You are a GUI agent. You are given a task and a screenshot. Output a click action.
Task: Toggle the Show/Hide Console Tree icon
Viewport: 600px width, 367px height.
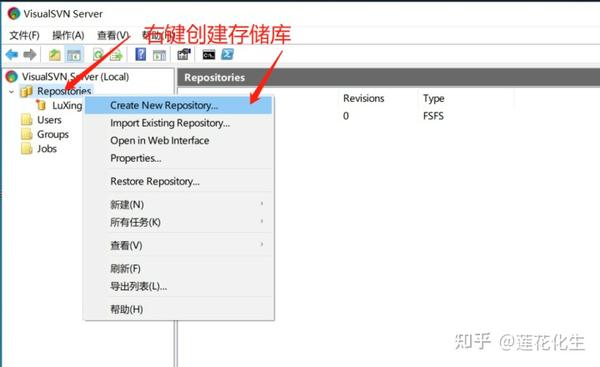(x=74, y=55)
